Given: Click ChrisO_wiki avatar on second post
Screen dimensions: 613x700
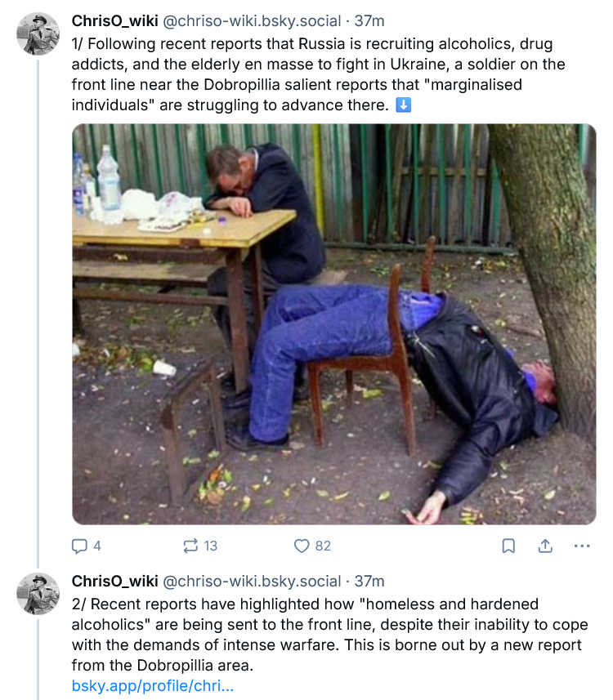Looking at the screenshot, I should tap(38, 594).
